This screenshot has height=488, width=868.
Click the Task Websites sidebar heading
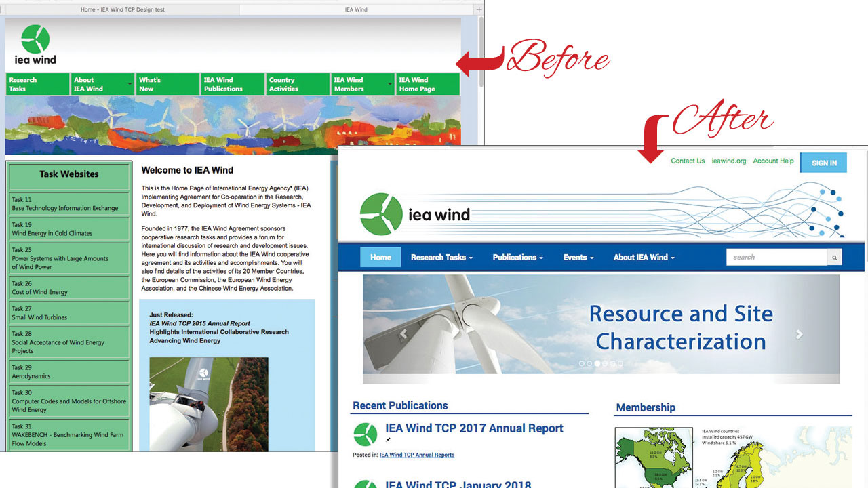pos(68,174)
